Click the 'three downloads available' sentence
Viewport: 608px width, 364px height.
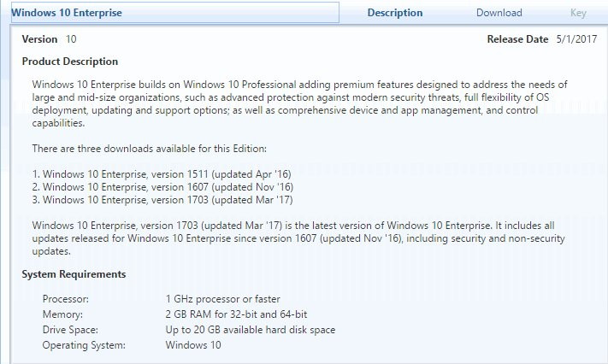tap(150, 149)
